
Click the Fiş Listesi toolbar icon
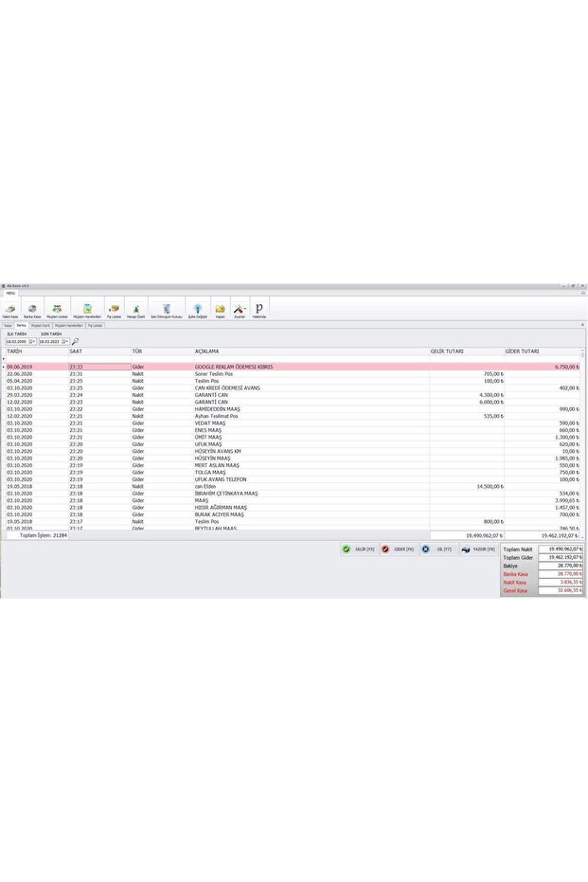click(x=115, y=310)
